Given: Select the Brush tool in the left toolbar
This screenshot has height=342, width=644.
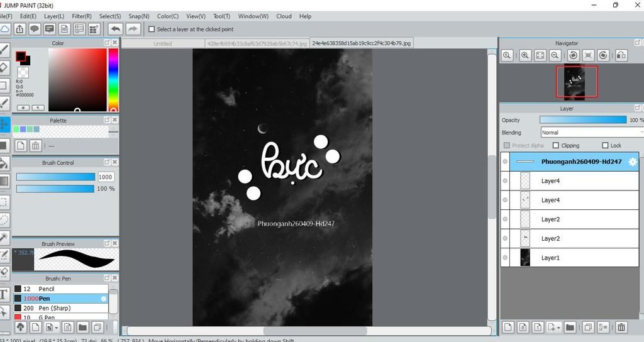Looking at the screenshot, I should [4, 50].
